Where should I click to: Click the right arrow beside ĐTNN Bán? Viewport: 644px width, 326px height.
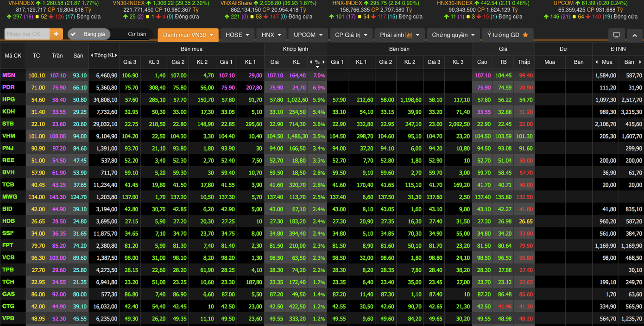coord(640,62)
